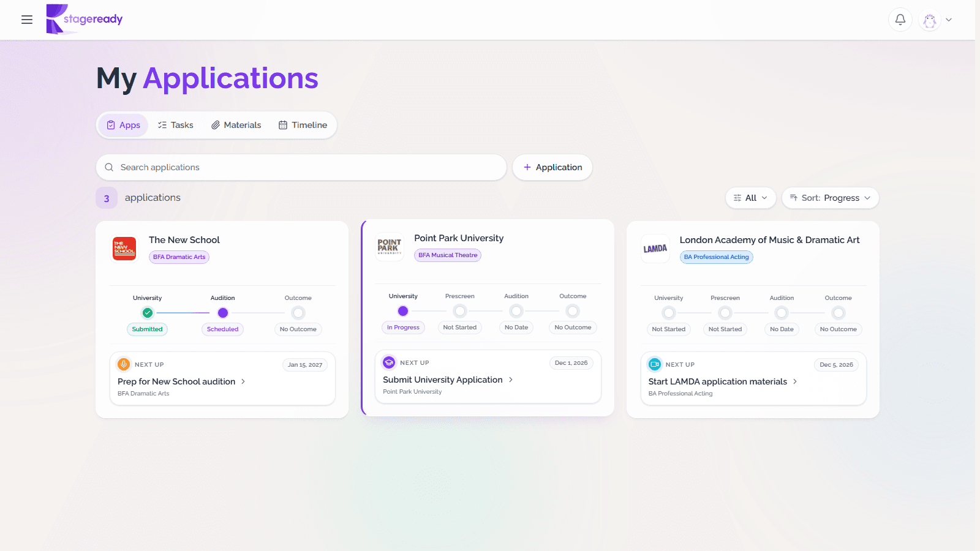
Task: Click the StageReady logo
Action: (85, 19)
